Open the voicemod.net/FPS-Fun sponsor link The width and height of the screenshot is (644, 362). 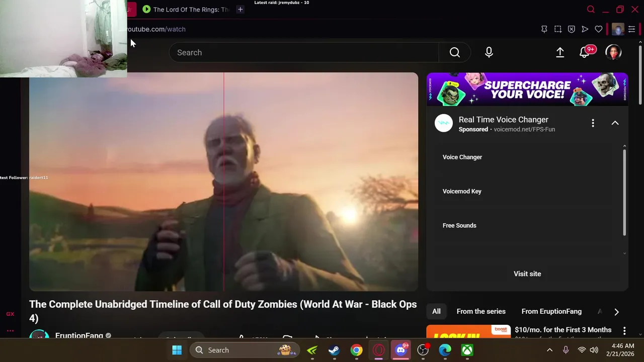(x=524, y=129)
